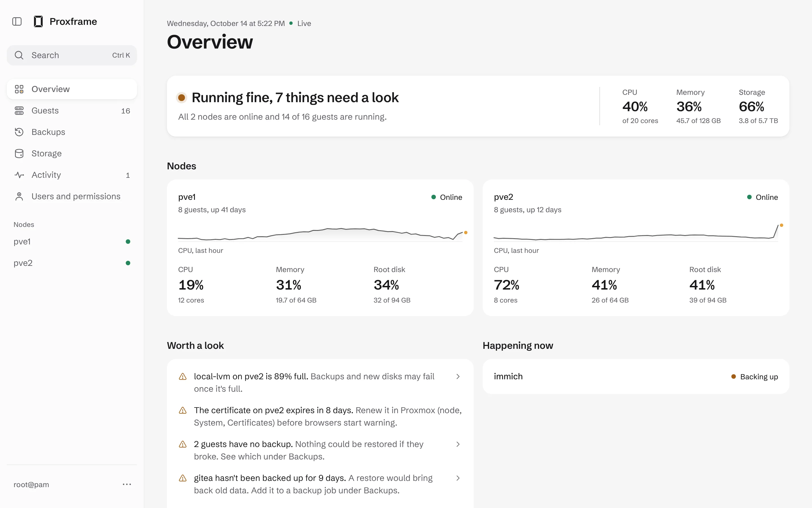Click the cluster Storage 66% stat
Viewport: 812px width, 508px height.
(x=758, y=106)
